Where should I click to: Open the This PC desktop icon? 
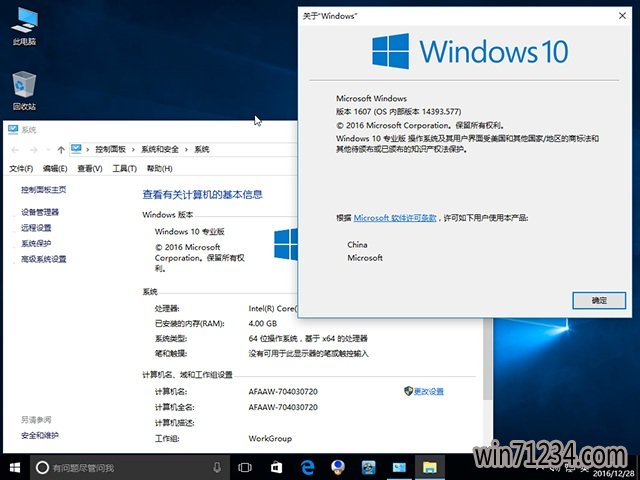[24, 25]
